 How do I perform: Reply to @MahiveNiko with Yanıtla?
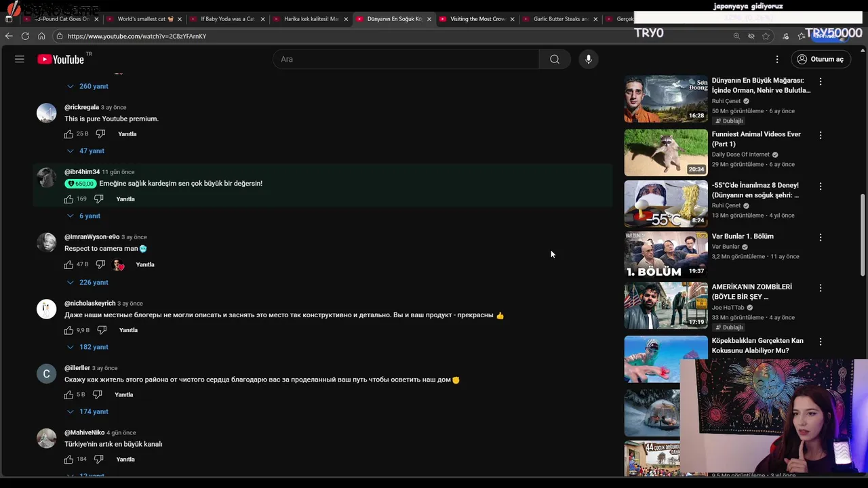(x=125, y=460)
